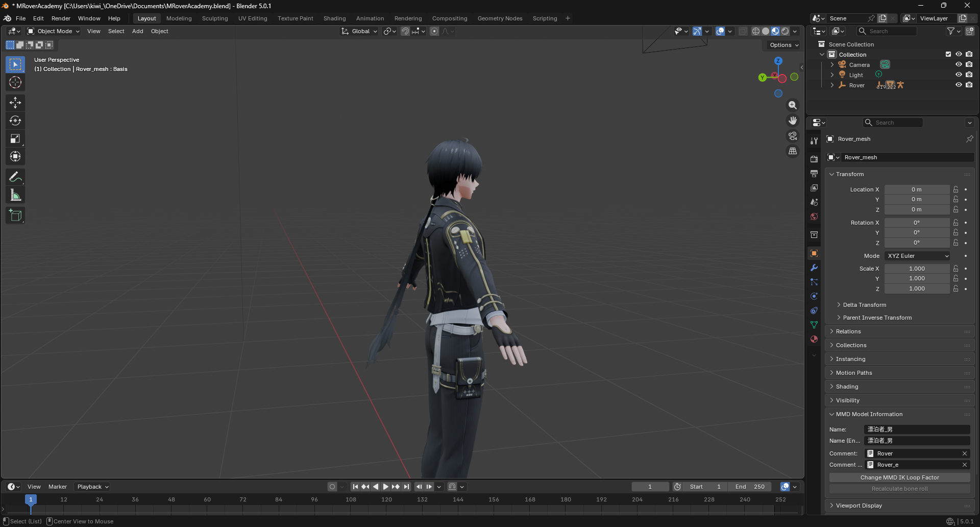Expand the Rover item in outliner
Image resolution: width=980 pixels, height=527 pixels.
pyautogui.click(x=832, y=85)
